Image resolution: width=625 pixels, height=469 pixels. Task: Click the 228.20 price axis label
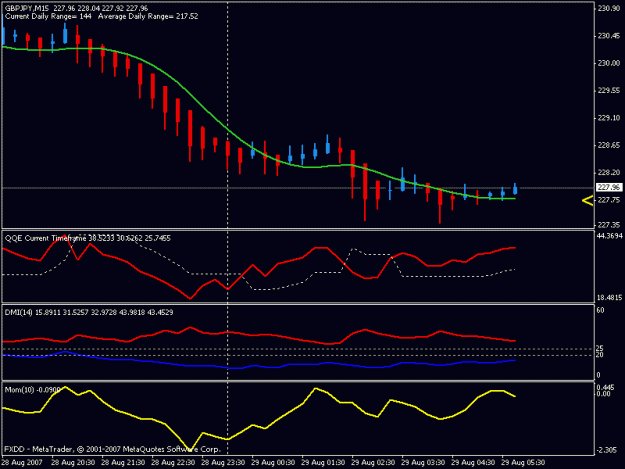coord(609,173)
